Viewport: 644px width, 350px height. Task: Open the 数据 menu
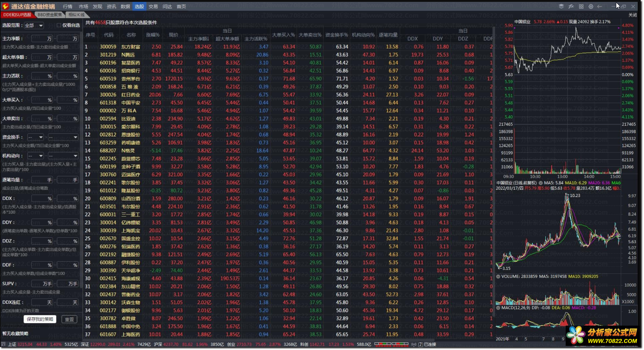125,6
